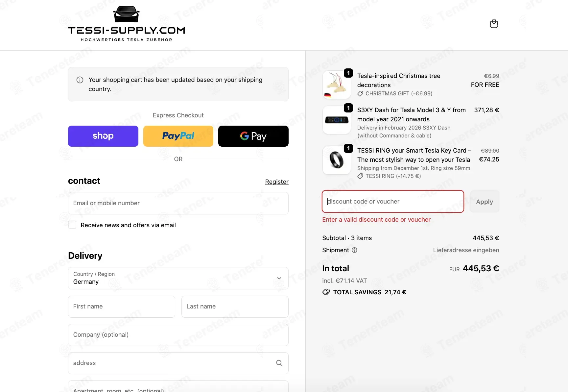
Task: Click the Total Savings tag icon
Action: pos(326,292)
